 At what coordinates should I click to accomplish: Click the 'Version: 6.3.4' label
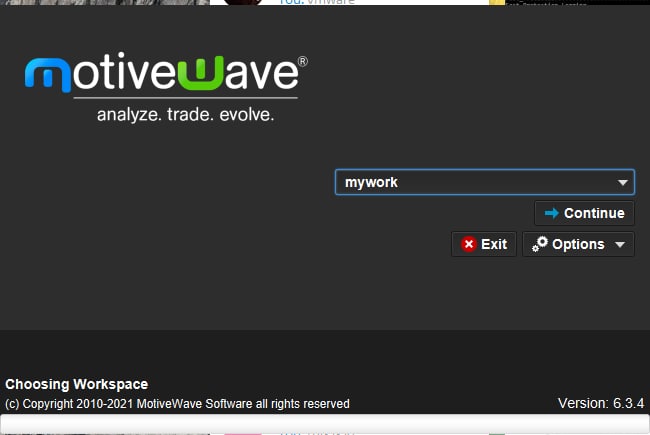click(601, 403)
